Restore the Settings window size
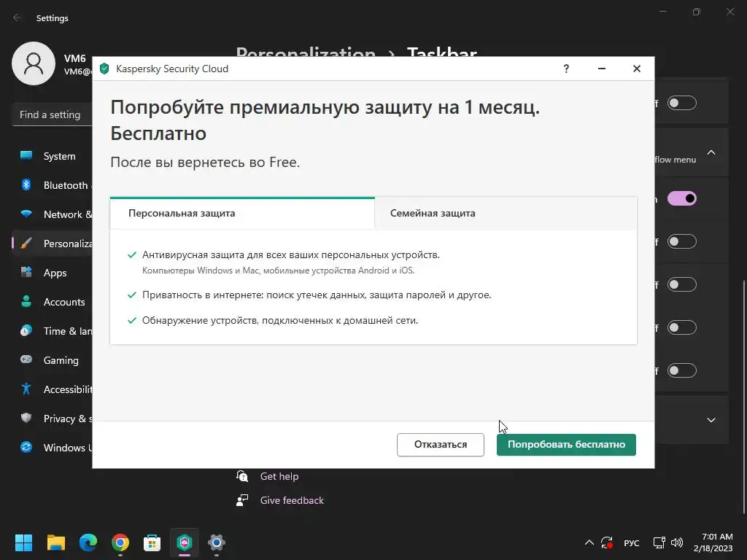This screenshot has height=560, width=747. tap(696, 12)
